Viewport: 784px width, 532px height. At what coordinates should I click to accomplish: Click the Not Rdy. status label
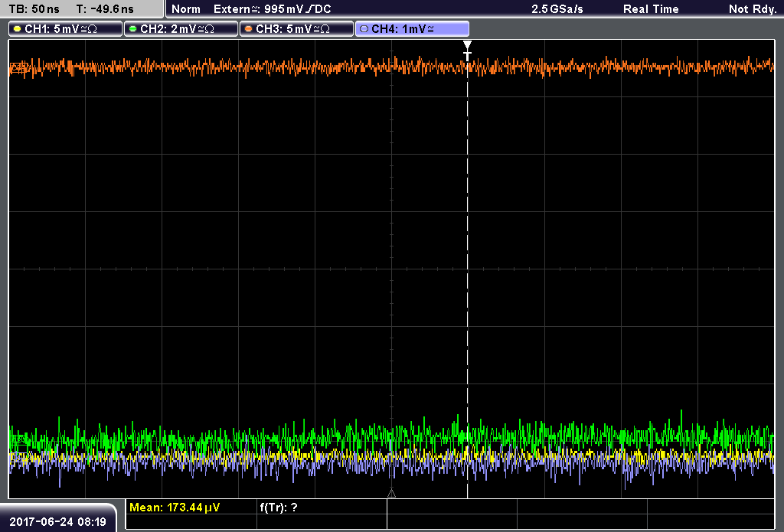(x=753, y=9)
